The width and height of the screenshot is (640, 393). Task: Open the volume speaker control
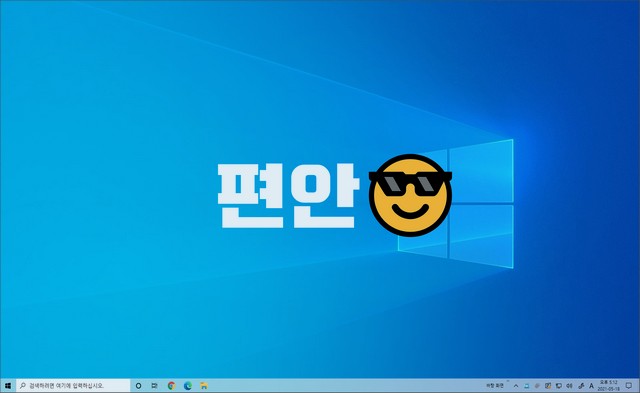569,386
